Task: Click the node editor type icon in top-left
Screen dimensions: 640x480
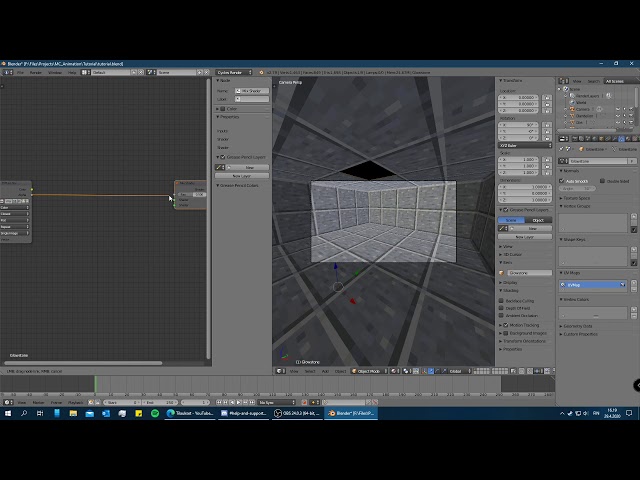Action: pyautogui.click(x=8, y=72)
